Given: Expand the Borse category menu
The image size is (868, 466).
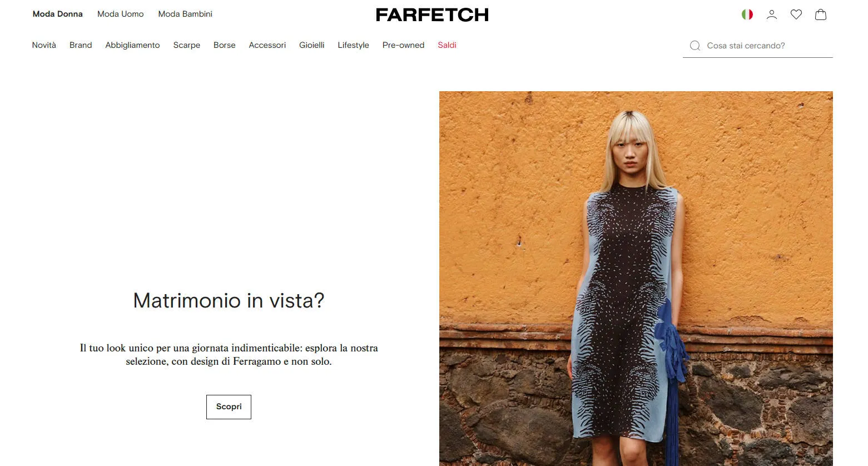Looking at the screenshot, I should 225,45.
